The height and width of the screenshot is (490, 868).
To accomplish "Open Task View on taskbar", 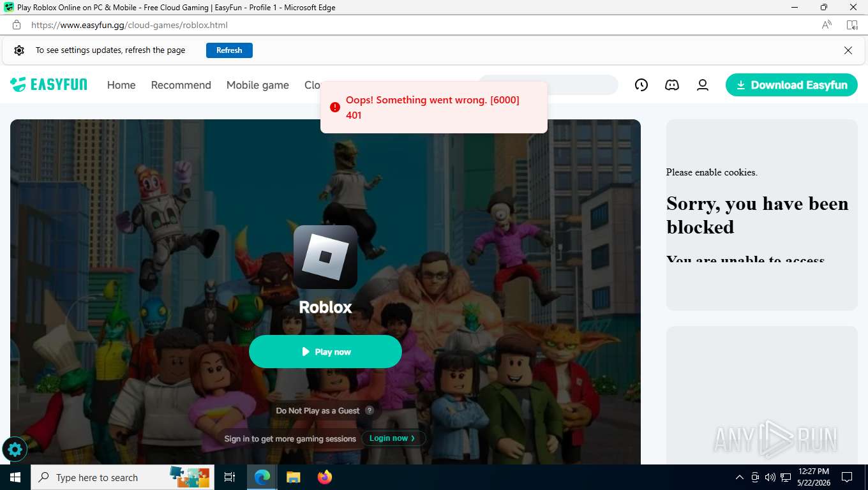I will click(230, 477).
